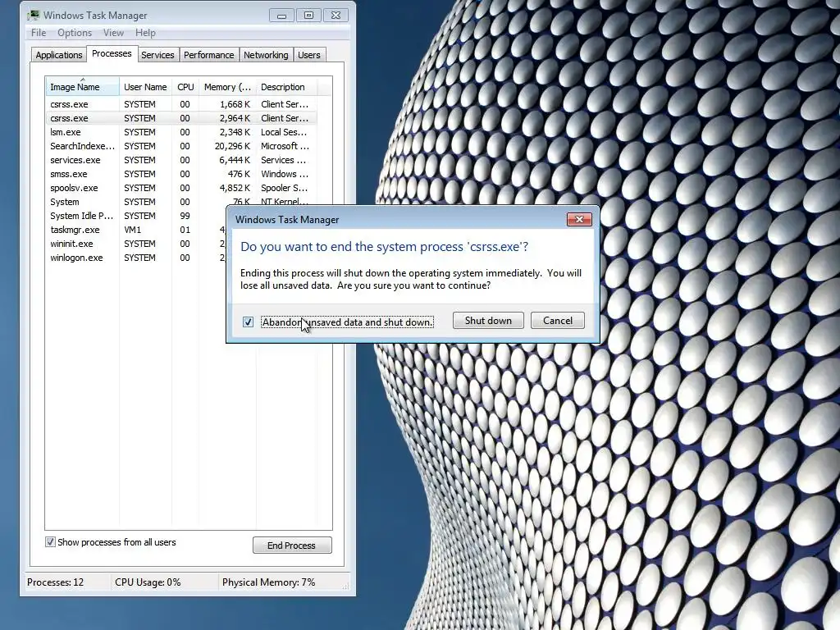Select the csrss.exe row with 2,964 K
This screenshot has width=840, height=630.
click(x=181, y=118)
